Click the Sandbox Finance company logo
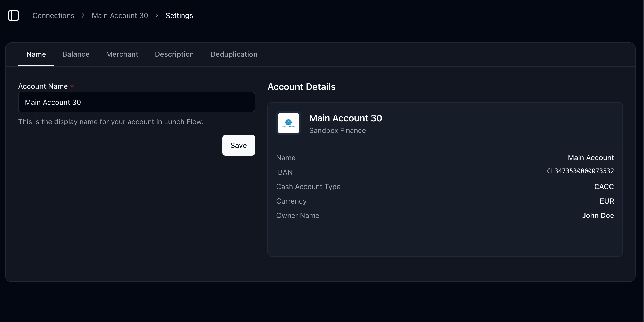 (x=288, y=123)
